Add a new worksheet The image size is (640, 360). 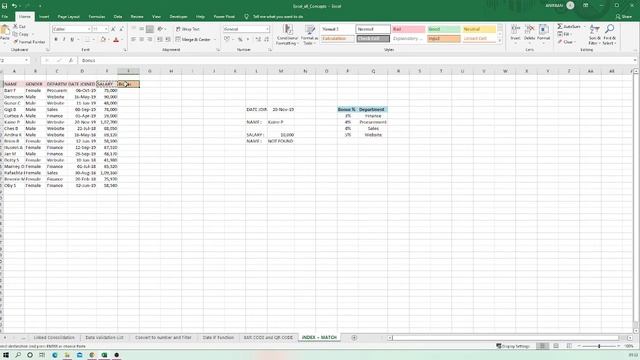click(354, 338)
